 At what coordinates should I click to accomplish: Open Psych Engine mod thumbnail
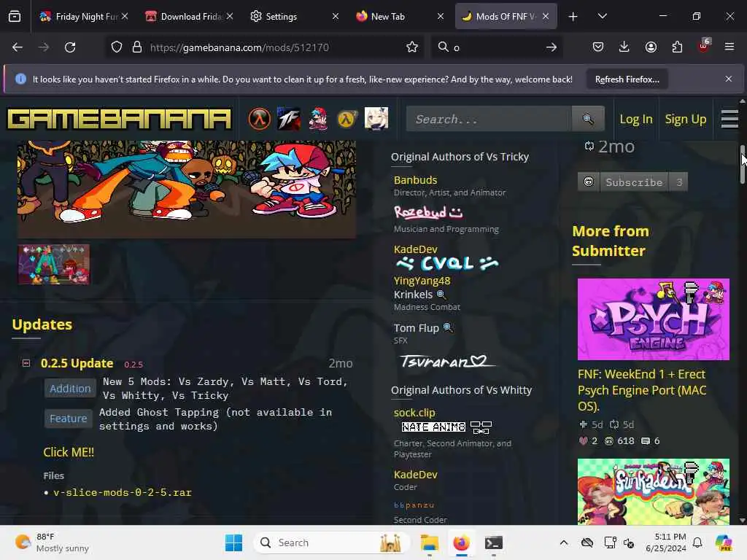click(x=653, y=319)
